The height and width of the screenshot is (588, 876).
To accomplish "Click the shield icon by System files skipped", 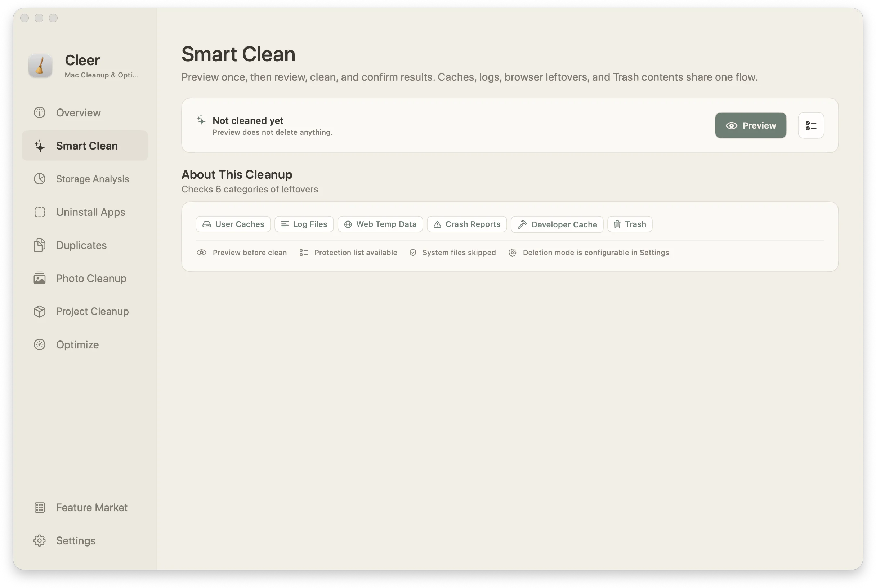I will tap(413, 252).
